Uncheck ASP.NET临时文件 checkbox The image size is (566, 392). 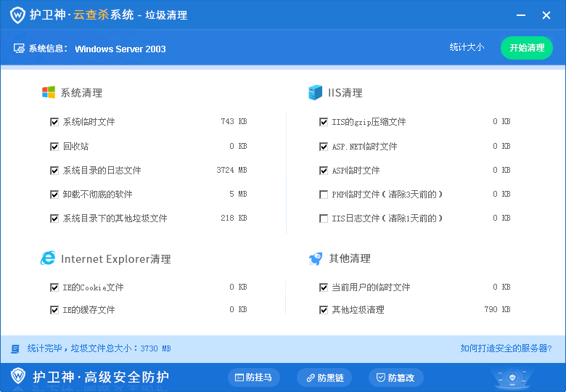[x=324, y=147]
